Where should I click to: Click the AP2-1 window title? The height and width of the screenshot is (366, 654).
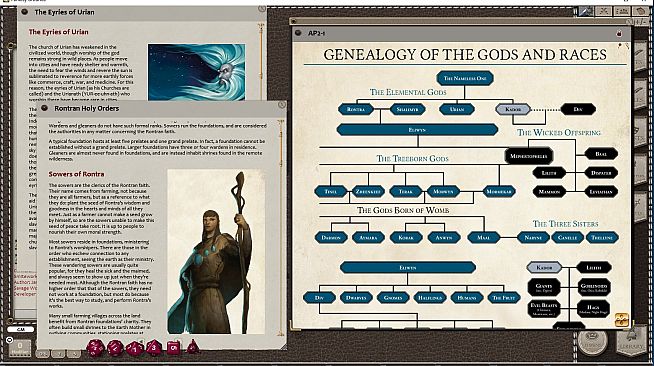click(x=316, y=33)
